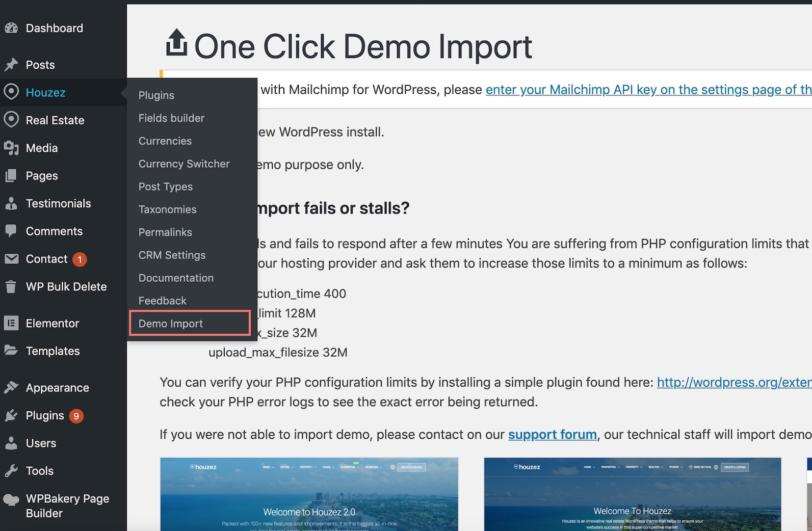This screenshot has height=531, width=812.
Task: Choose Currency Switcher in submenu
Action: (x=184, y=164)
